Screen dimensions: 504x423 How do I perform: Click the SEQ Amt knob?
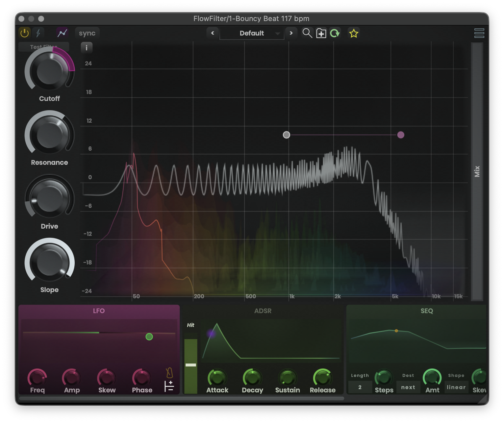point(432,378)
